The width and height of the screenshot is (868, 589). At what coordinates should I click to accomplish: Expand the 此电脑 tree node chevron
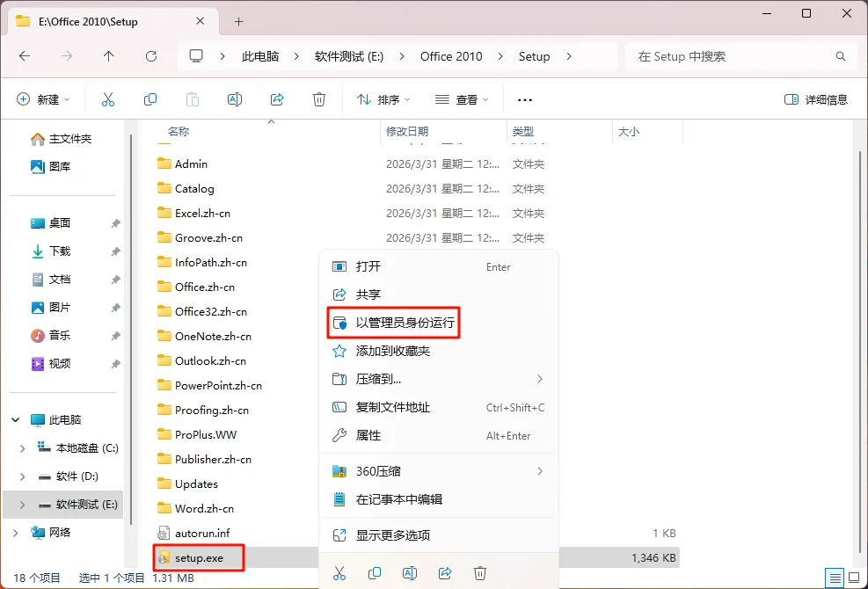click(16, 420)
